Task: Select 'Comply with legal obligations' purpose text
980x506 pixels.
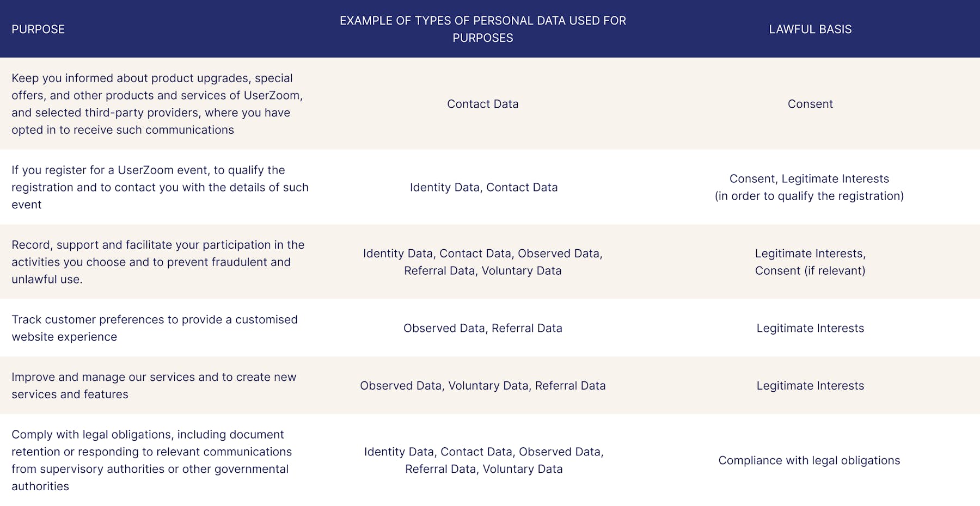Action: tap(152, 460)
